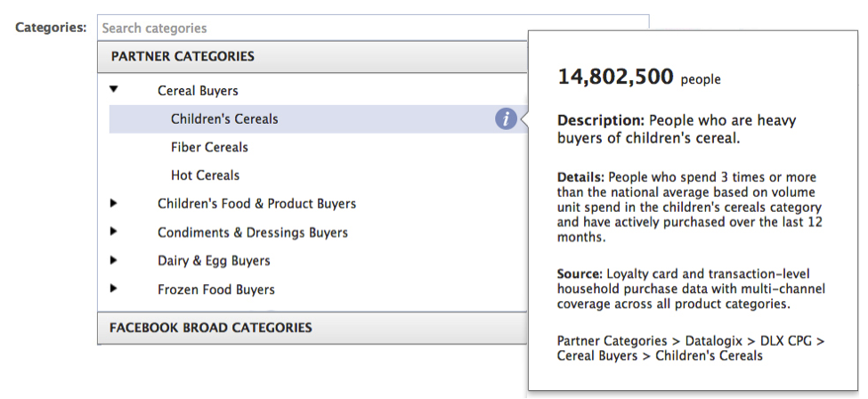Click Children's Food & Product Buyers label
Screen dimensions: 868x399
[x=256, y=204]
